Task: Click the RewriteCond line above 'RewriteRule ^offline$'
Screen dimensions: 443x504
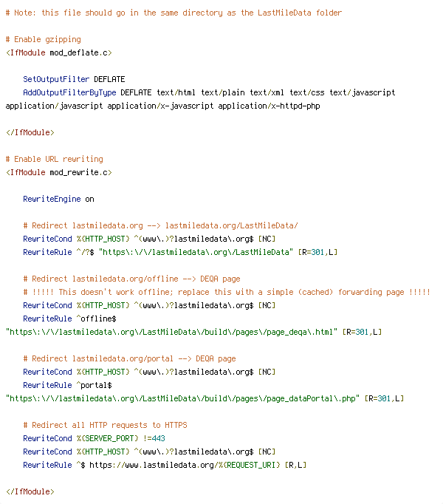Action: [149, 305]
